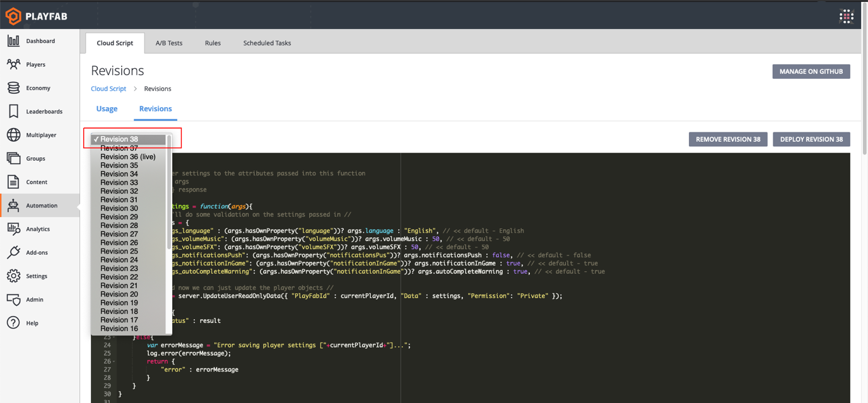Click the Help question mark icon

click(x=13, y=323)
